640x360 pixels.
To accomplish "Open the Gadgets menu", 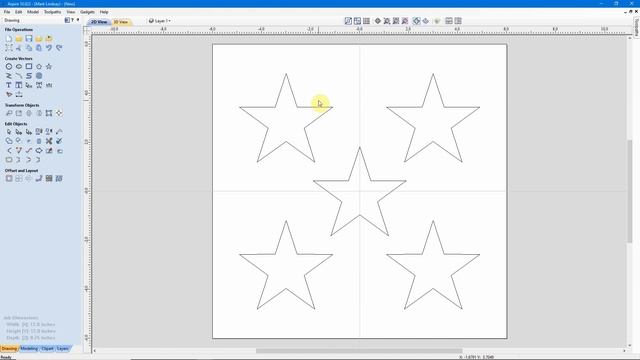I will (x=87, y=12).
